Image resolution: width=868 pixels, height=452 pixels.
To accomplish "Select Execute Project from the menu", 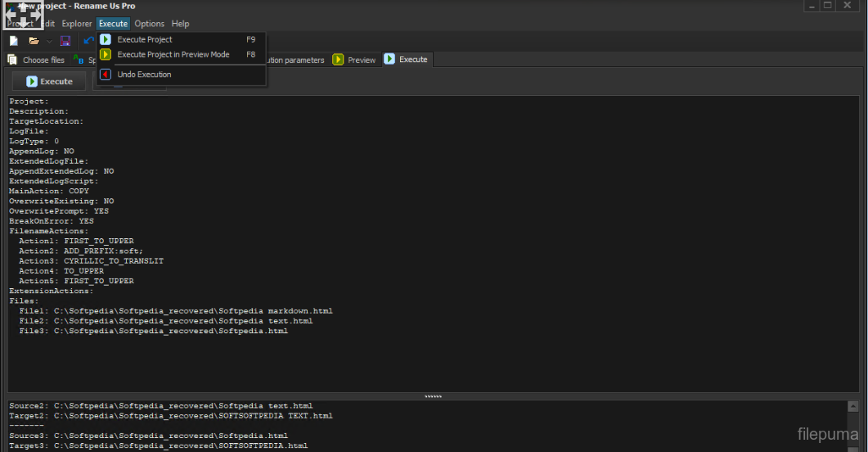I will (145, 39).
